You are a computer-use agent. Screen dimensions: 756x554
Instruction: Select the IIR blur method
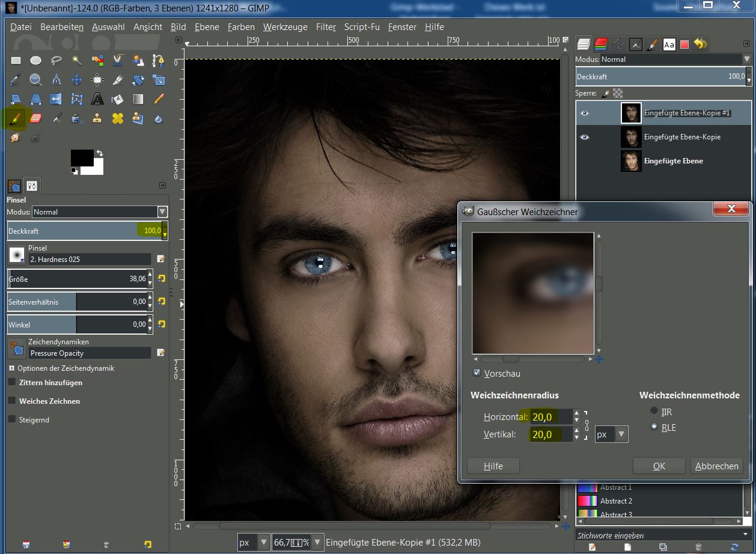[x=654, y=411]
